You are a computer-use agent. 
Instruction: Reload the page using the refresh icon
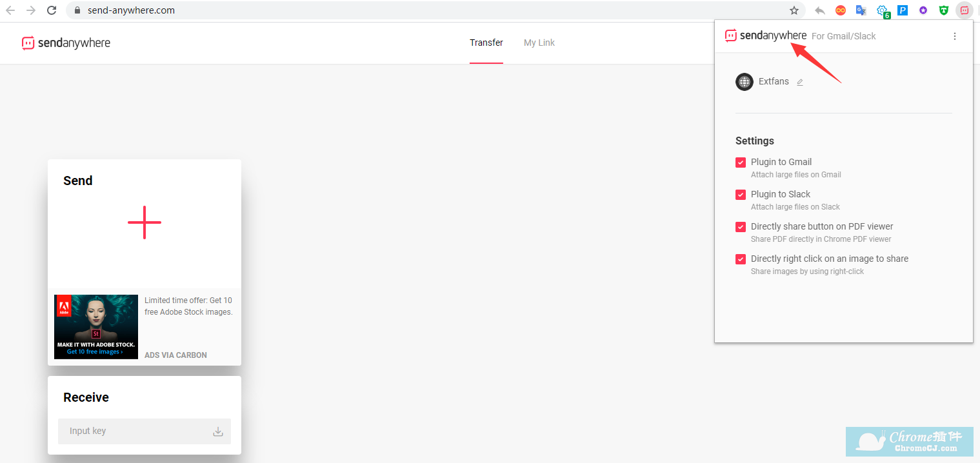coord(52,10)
